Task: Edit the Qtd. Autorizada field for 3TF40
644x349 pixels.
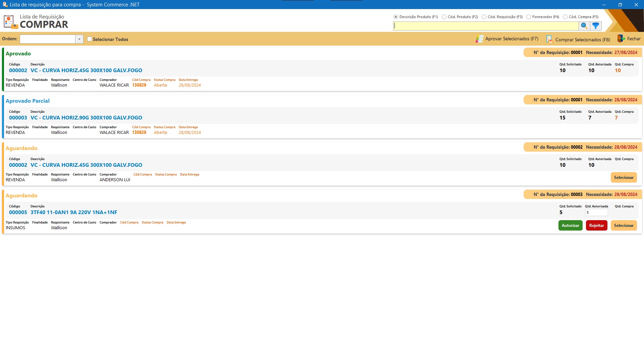Action: coord(596,212)
